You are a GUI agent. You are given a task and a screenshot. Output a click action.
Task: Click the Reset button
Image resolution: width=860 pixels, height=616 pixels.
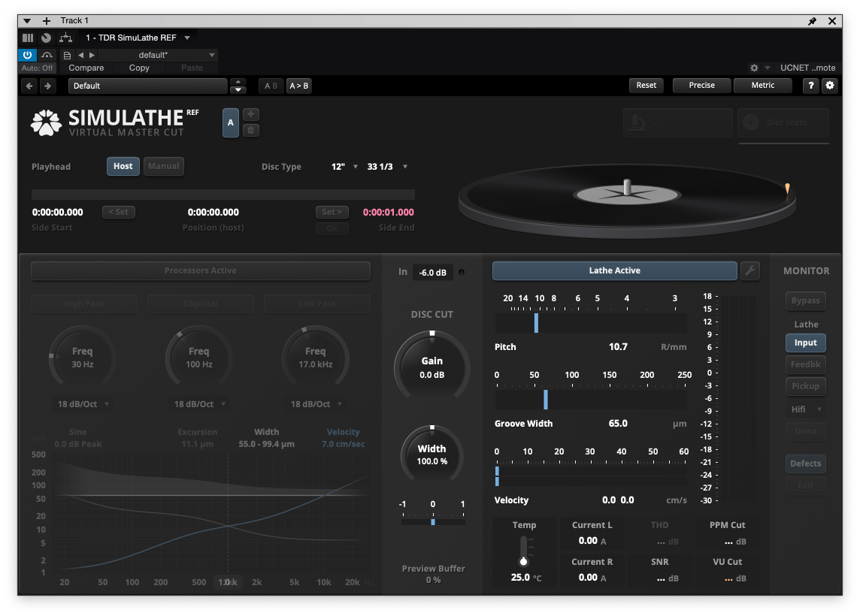646,85
